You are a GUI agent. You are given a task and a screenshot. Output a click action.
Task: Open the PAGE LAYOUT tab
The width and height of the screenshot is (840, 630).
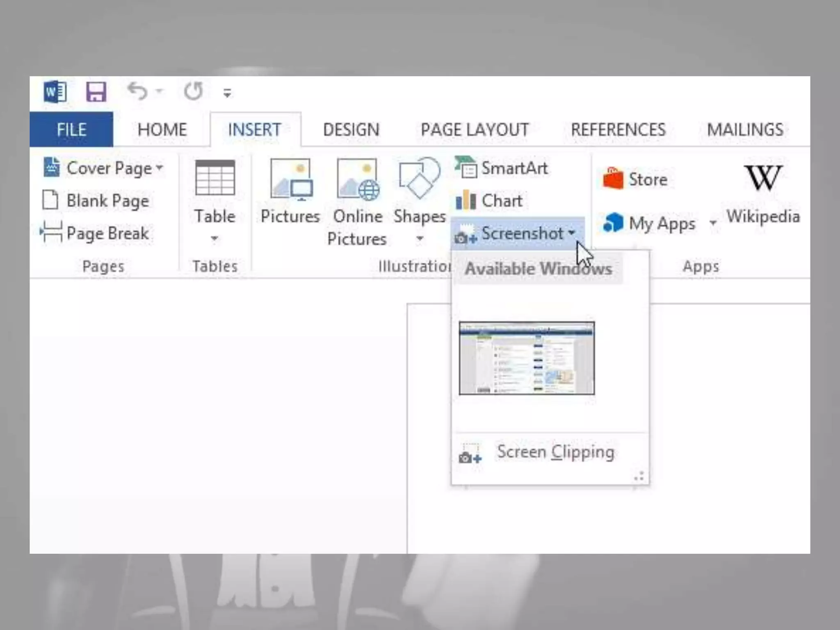pyautogui.click(x=475, y=130)
